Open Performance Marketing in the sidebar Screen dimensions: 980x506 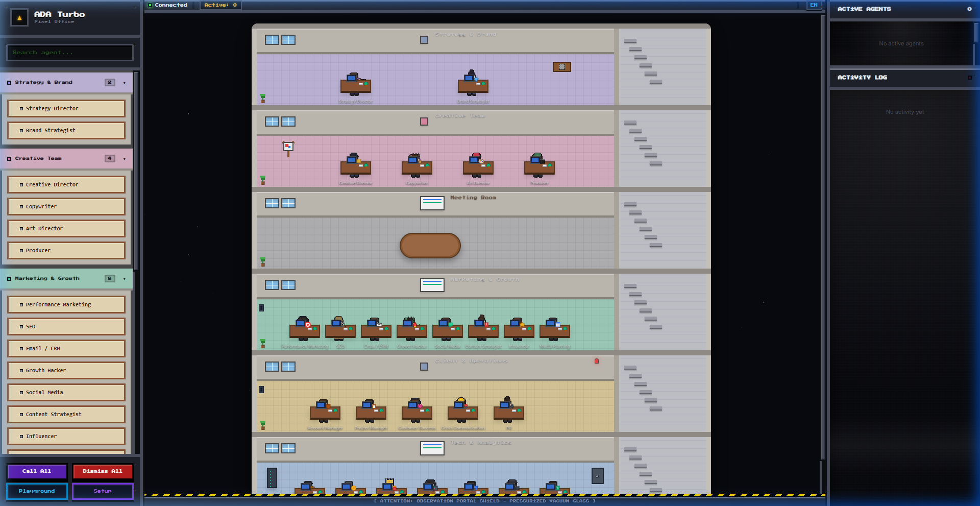[x=66, y=304]
